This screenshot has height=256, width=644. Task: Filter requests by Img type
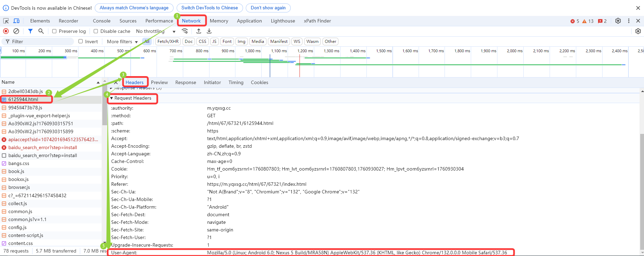tap(242, 42)
